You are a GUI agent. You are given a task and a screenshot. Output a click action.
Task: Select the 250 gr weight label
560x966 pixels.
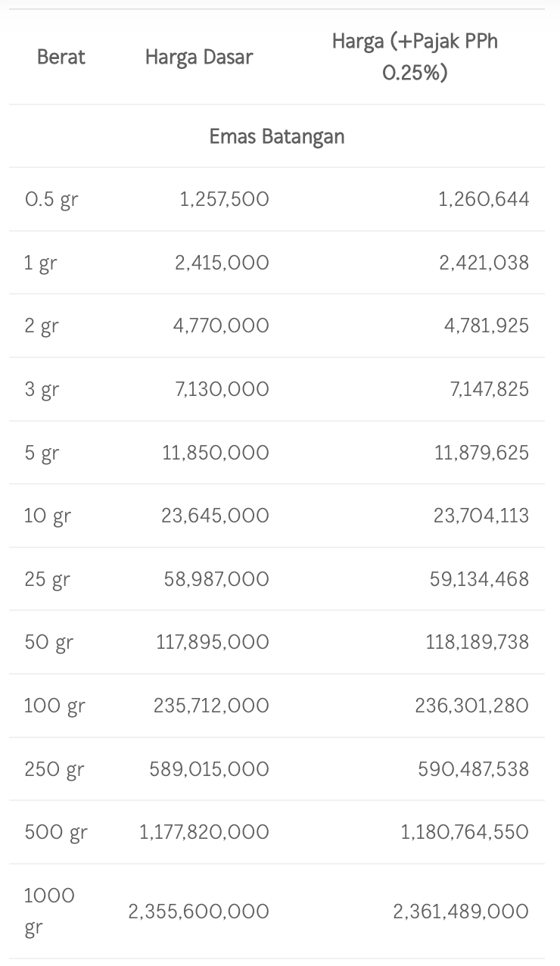pyautogui.click(x=54, y=770)
